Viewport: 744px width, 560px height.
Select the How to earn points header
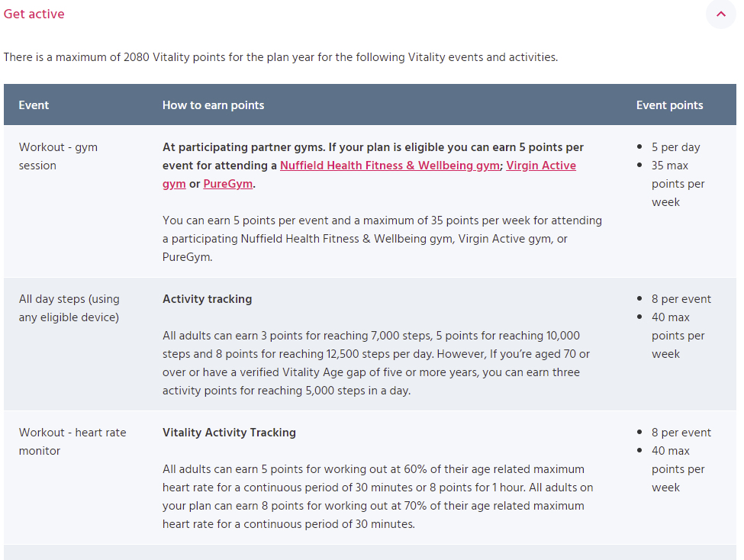click(213, 105)
